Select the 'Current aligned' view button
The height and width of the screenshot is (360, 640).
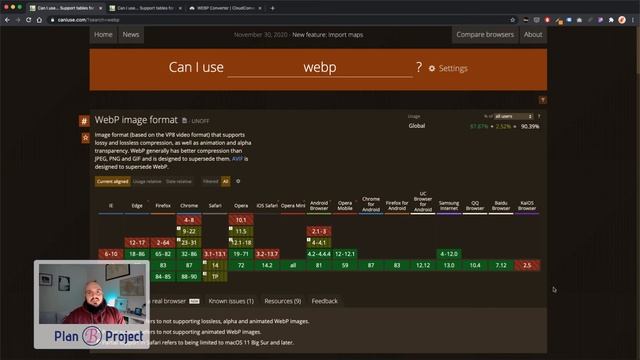pyautogui.click(x=113, y=181)
